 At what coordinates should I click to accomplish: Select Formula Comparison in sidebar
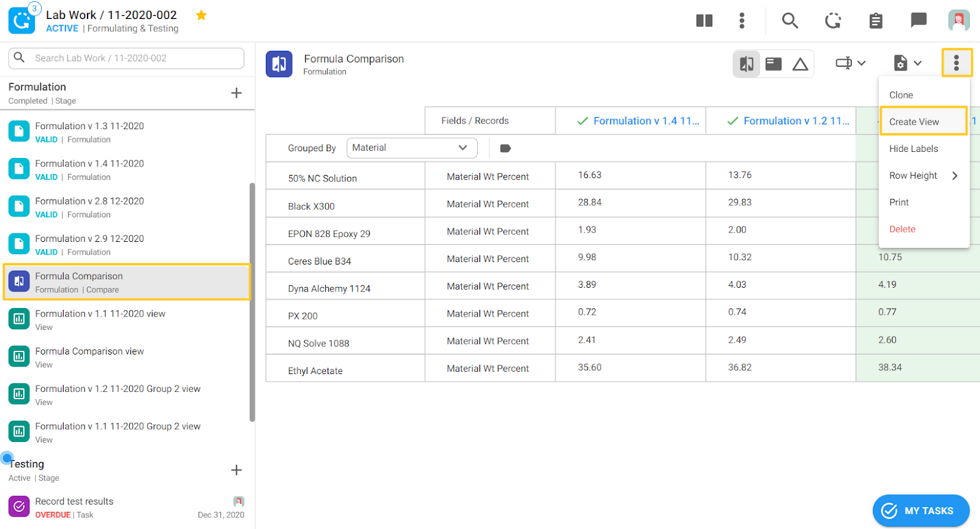coord(126,282)
